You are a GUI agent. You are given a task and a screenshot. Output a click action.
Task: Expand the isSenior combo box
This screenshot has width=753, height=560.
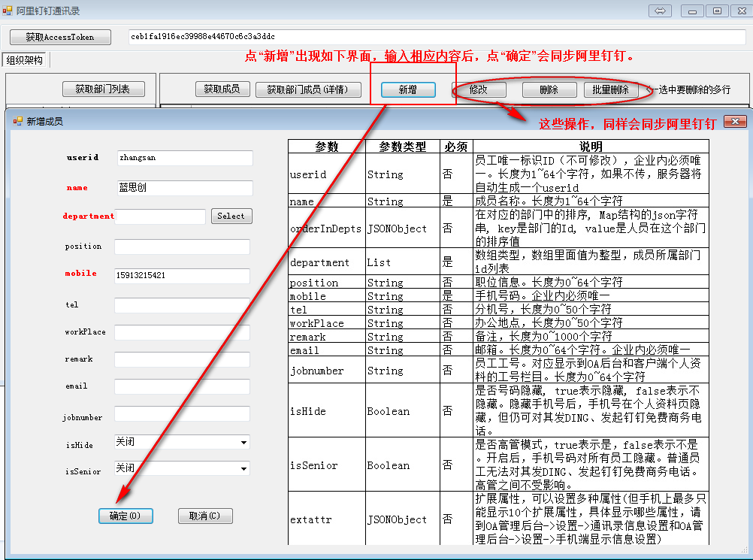click(x=243, y=469)
